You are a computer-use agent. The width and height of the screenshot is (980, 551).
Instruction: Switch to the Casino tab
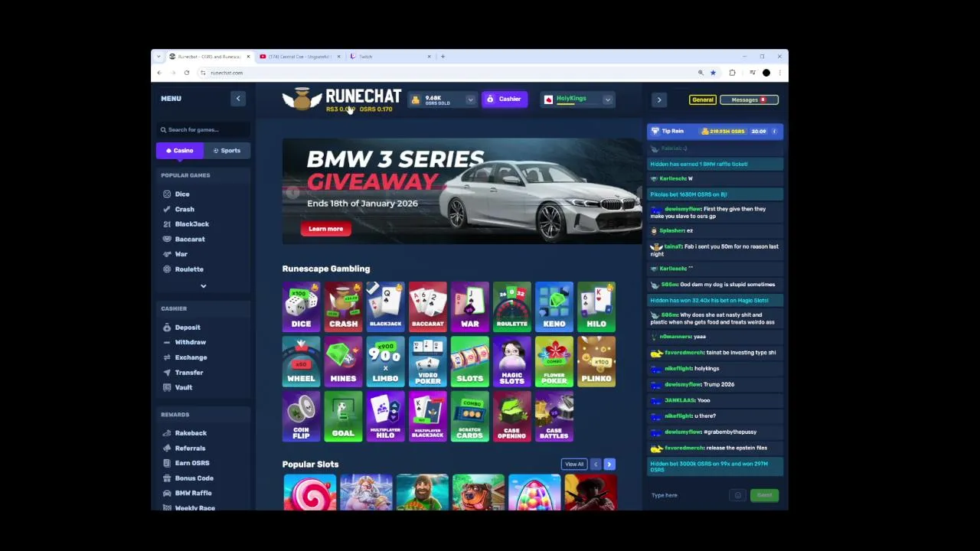(x=180, y=151)
